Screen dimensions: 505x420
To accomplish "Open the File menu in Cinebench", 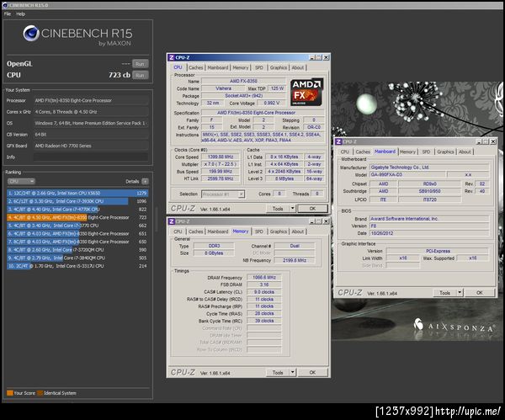I will (8, 13).
